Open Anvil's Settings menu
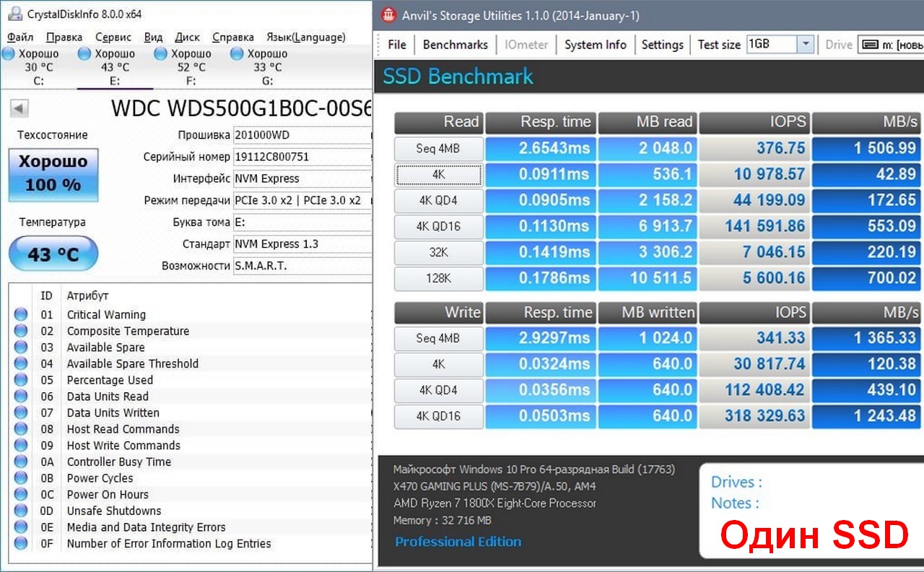 (x=663, y=45)
